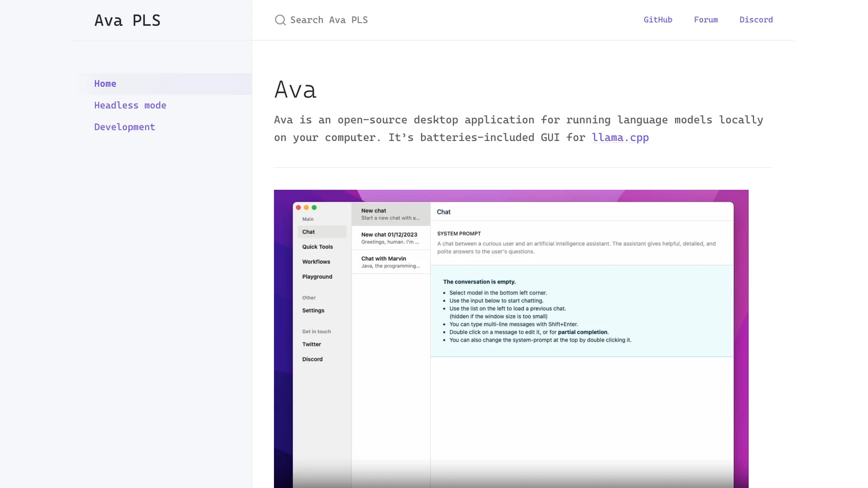
Task: Click 'Twitter' in the screenshot sidebar
Action: [311, 344]
